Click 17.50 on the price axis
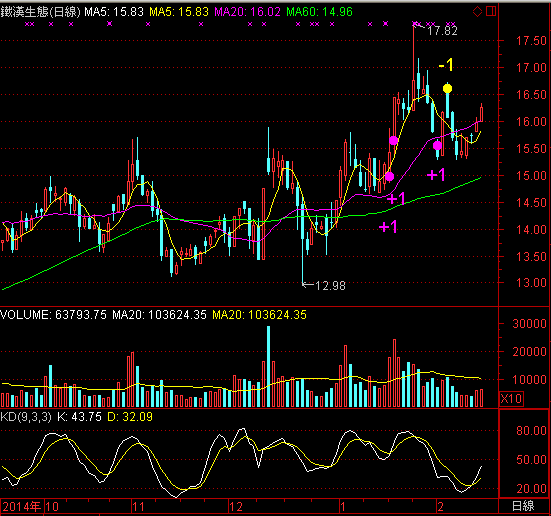Image resolution: width=551 pixels, height=516 pixels. point(531,41)
